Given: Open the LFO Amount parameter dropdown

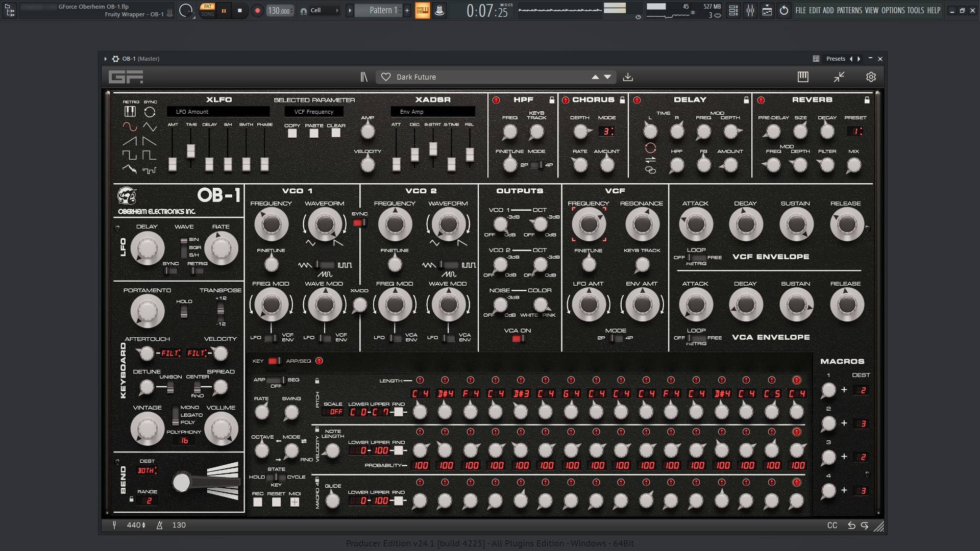Looking at the screenshot, I should point(218,112).
